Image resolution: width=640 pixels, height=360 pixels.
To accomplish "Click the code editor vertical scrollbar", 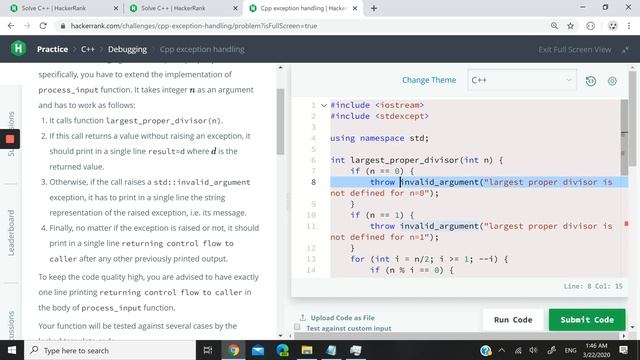I will [624, 137].
